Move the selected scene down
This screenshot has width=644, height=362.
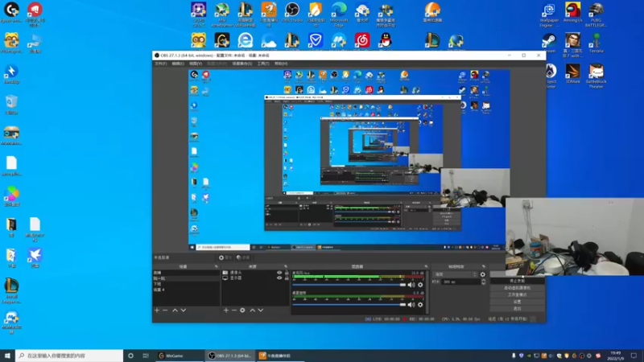184,311
